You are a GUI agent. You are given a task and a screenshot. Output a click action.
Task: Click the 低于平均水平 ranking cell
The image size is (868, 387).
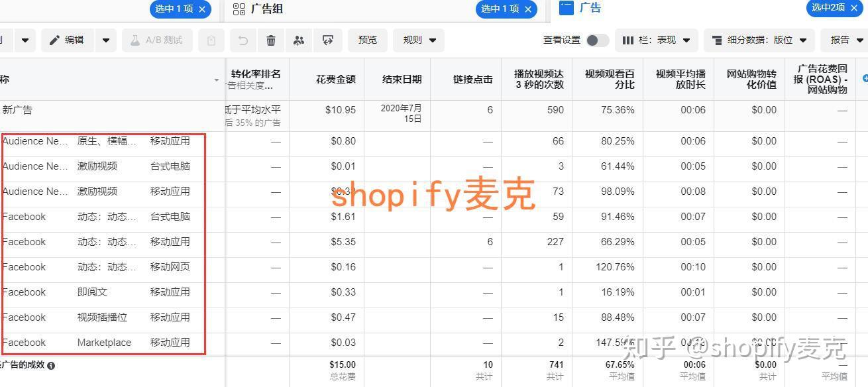point(253,110)
